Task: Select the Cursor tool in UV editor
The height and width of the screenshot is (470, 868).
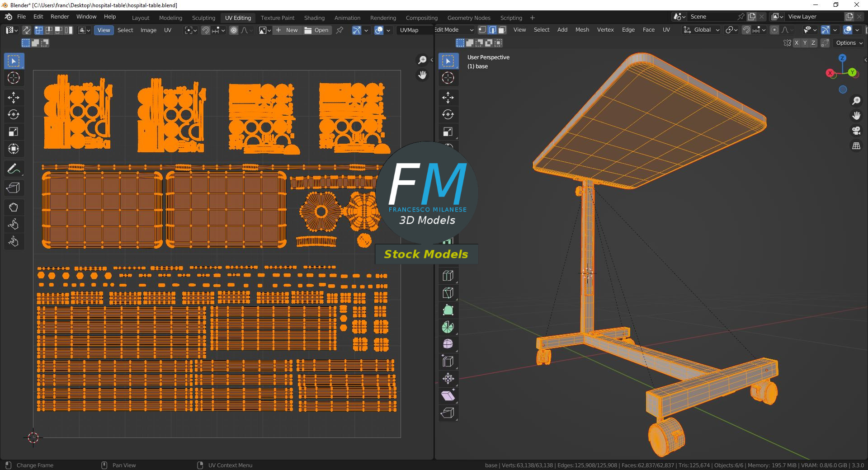Action: [14, 78]
